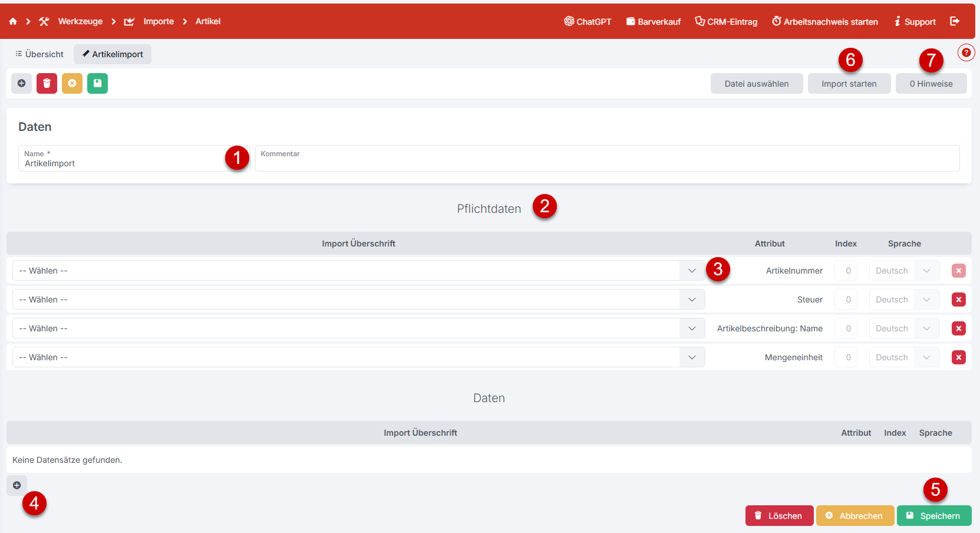Click the Datei auswählen button

coord(756,84)
